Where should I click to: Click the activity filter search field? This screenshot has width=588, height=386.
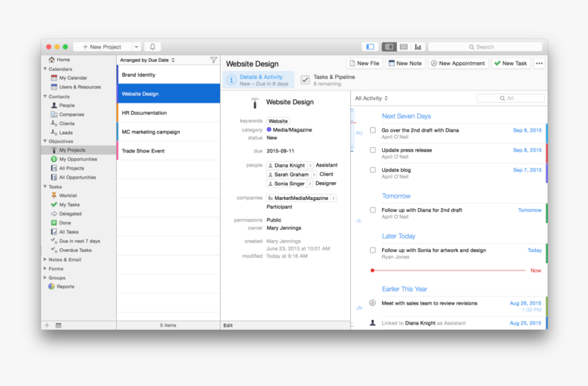click(510, 99)
